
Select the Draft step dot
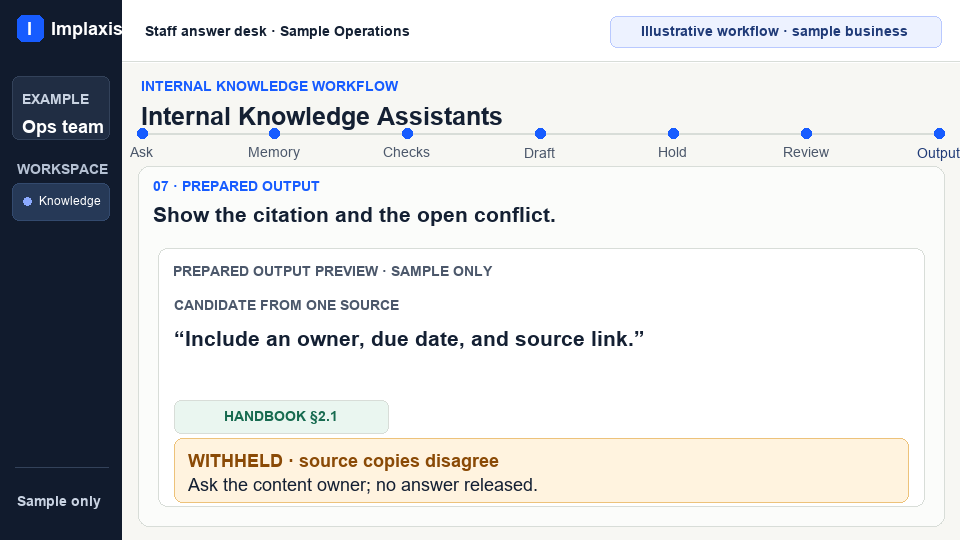[540, 133]
